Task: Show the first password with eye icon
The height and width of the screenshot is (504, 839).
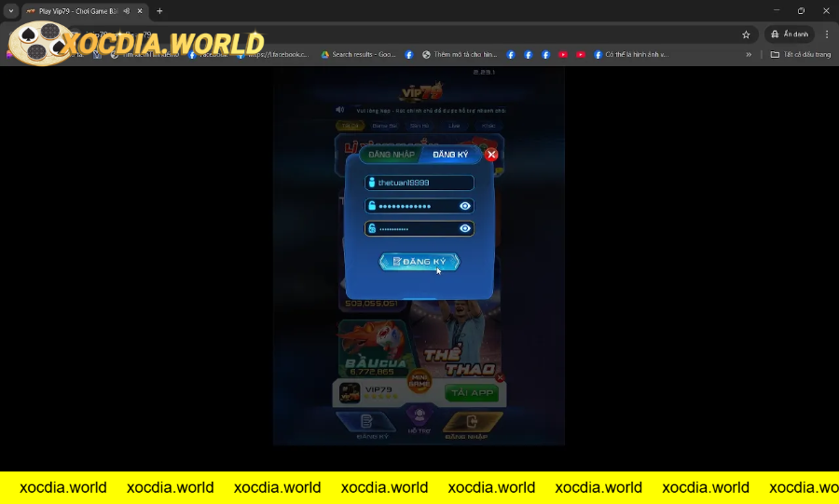Action: coord(465,206)
